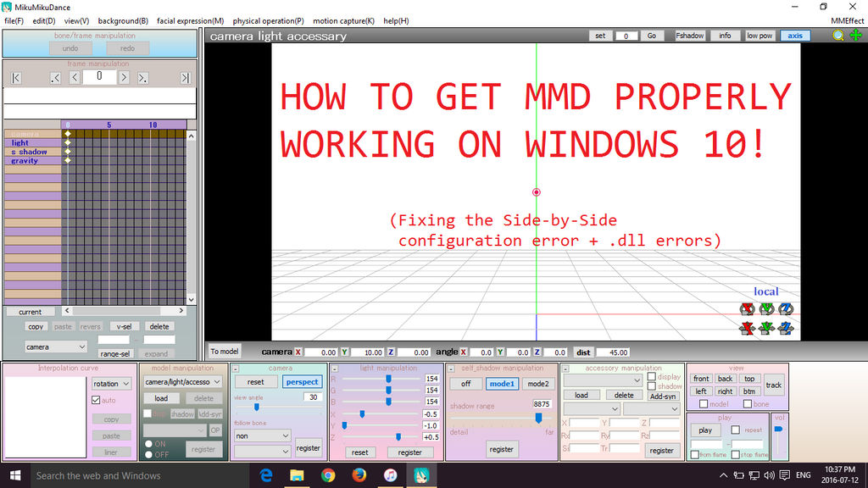Enable the accessory display checkbox

[652, 377]
